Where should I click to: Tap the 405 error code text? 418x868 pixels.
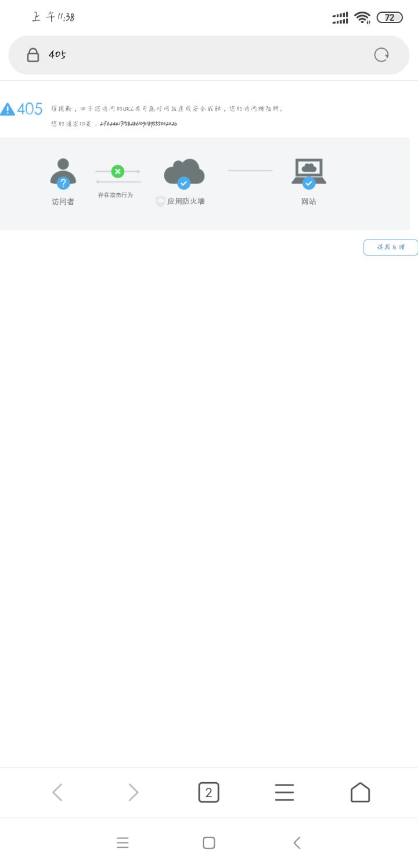pyautogui.click(x=30, y=109)
